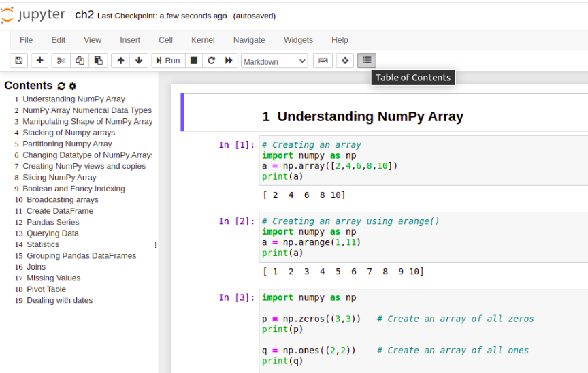Restart kernel and rerun all icon
Screen dimensions: 588x373
point(229,61)
